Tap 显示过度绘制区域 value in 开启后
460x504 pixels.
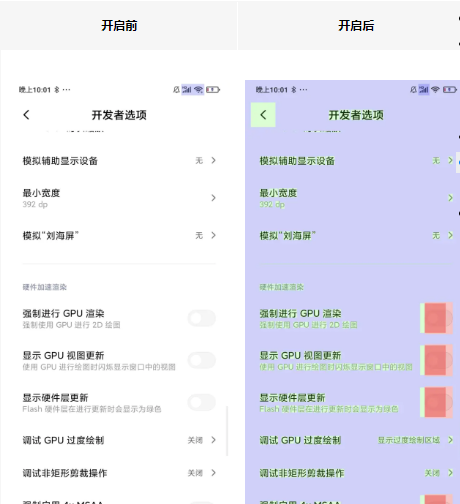pos(409,440)
